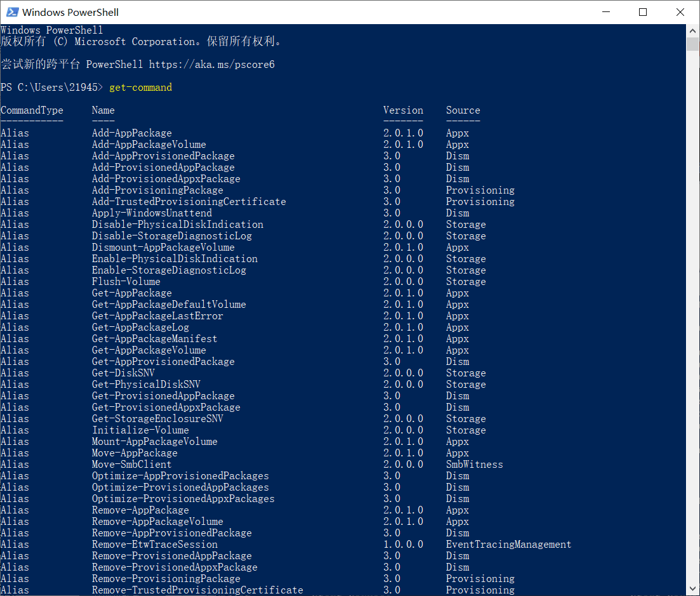The height and width of the screenshot is (596, 700).
Task: Click Flush-Volume entry
Action: click(126, 282)
